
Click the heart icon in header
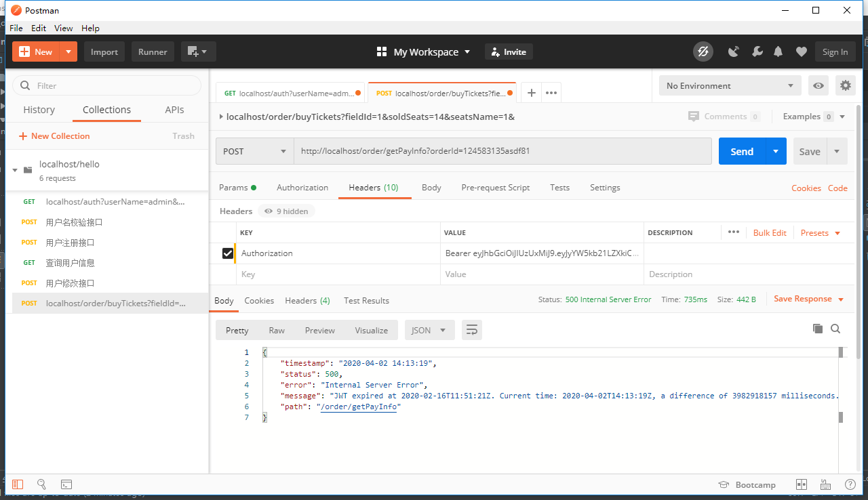pyautogui.click(x=802, y=51)
